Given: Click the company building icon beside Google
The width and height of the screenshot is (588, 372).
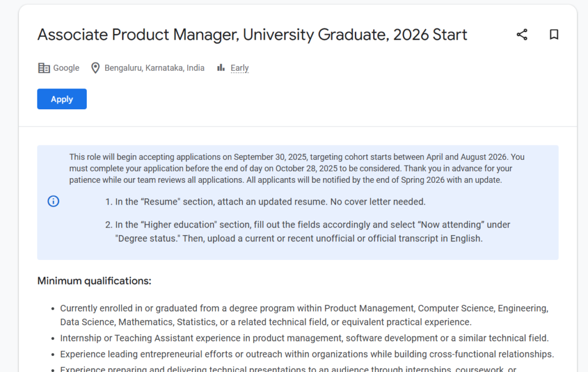Looking at the screenshot, I should tap(44, 68).
